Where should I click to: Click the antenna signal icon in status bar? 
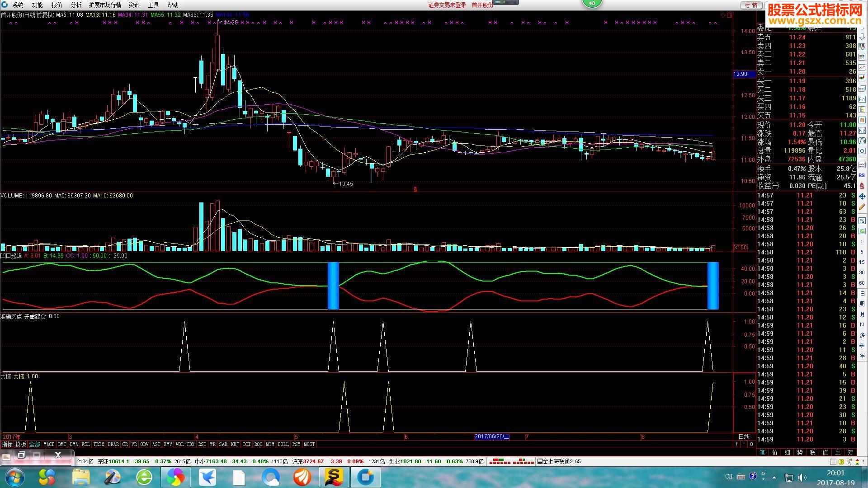[x=849, y=462]
